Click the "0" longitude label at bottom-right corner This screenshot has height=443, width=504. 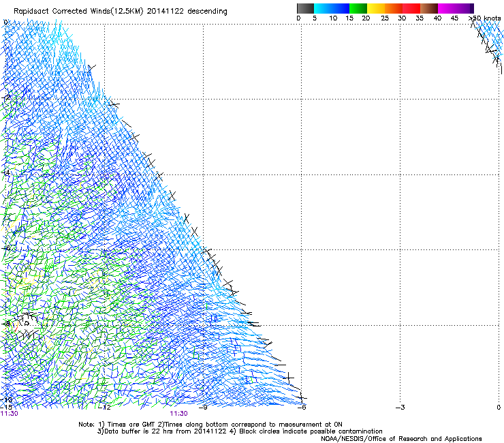coord(499,408)
